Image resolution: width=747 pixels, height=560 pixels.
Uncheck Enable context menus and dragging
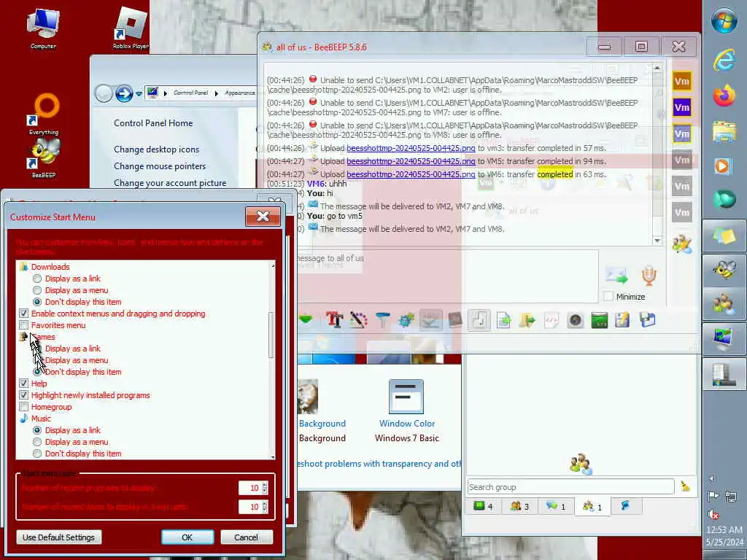24,314
